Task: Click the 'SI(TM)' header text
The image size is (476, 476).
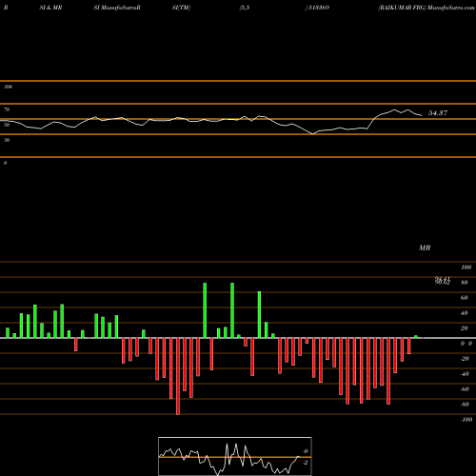Action: pyautogui.click(x=181, y=8)
